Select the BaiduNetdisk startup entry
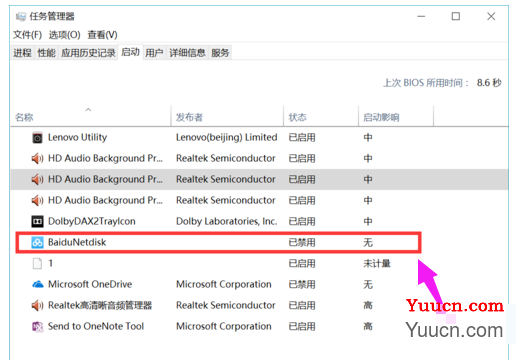The width and height of the screenshot is (516, 360). tap(77, 242)
